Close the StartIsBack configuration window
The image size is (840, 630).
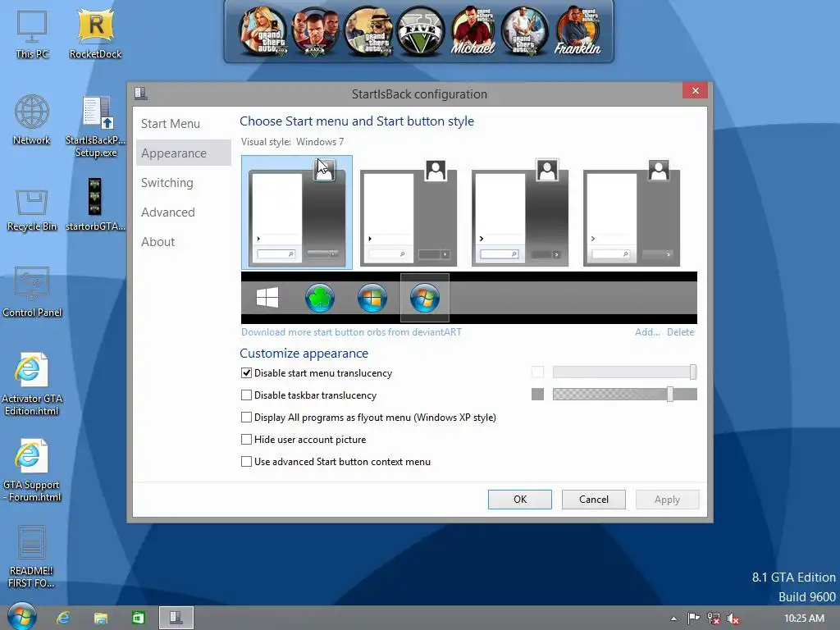696,90
